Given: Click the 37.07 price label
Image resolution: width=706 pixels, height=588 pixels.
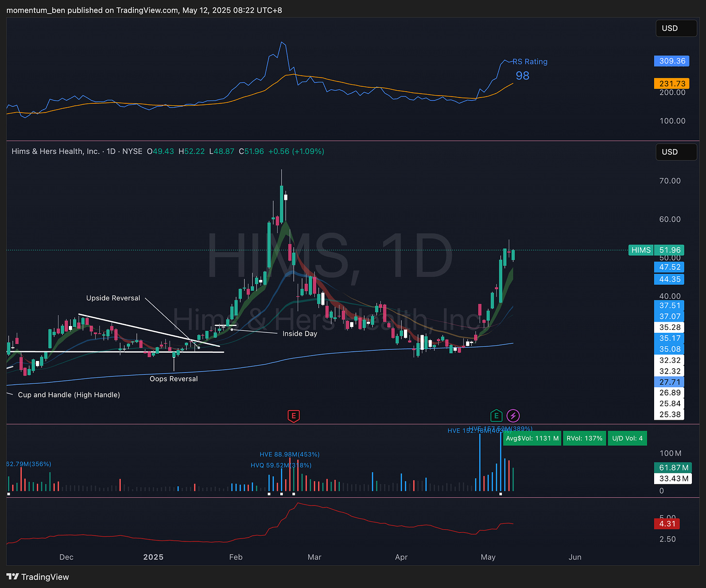Looking at the screenshot, I should pos(669,316).
